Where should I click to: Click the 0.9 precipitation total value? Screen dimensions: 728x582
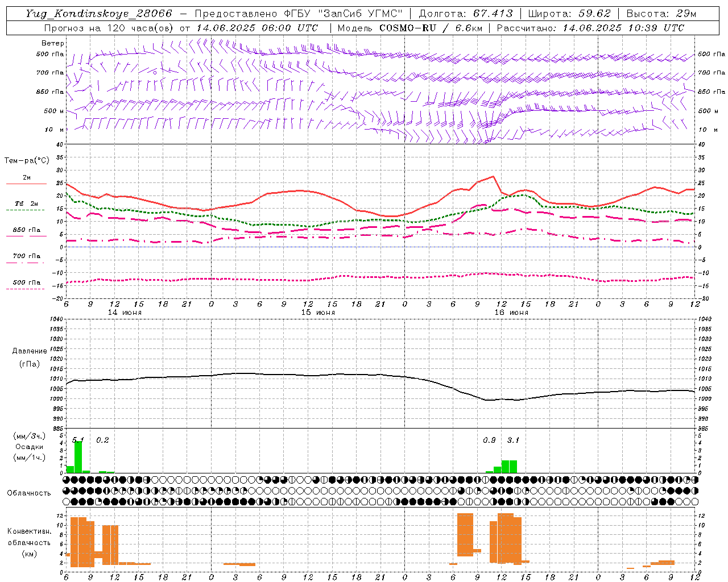pos(489,440)
